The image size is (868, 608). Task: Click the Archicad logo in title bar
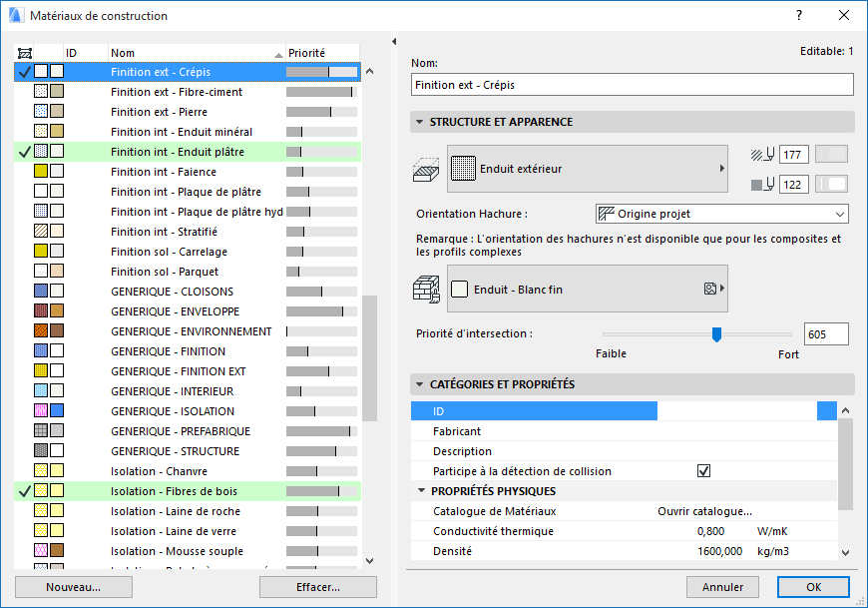(x=16, y=16)
